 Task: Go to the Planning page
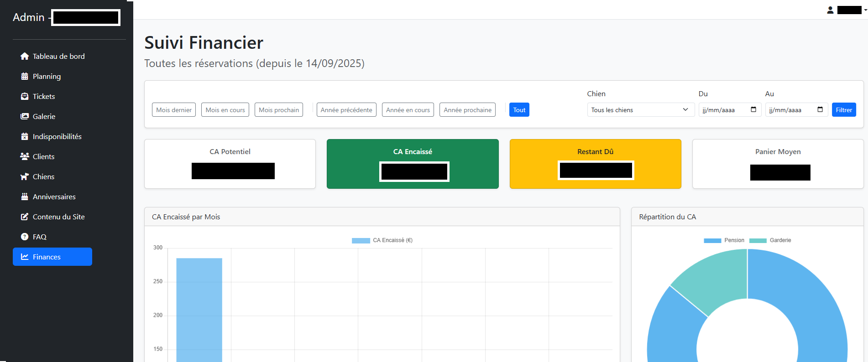tap(52, 76)
